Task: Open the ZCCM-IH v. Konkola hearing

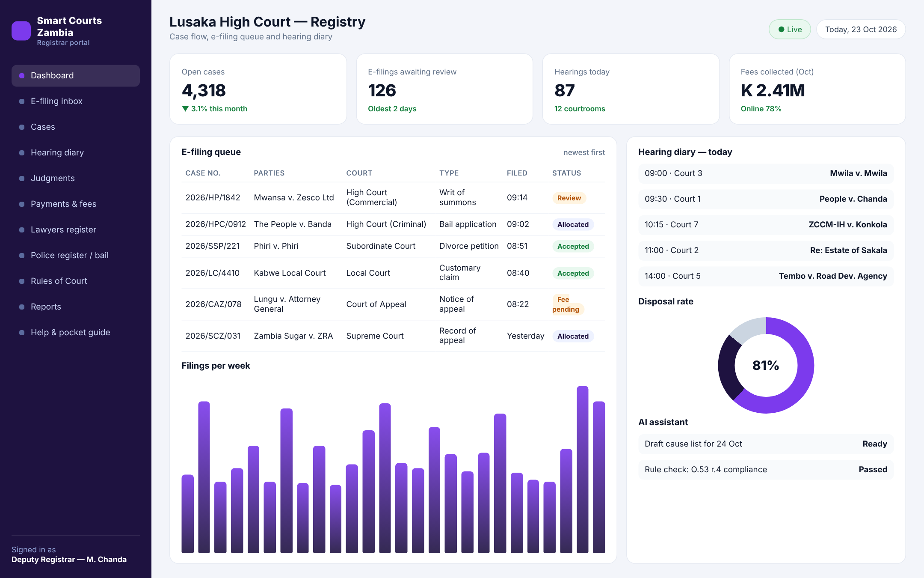Action: [x=766, y=225]
